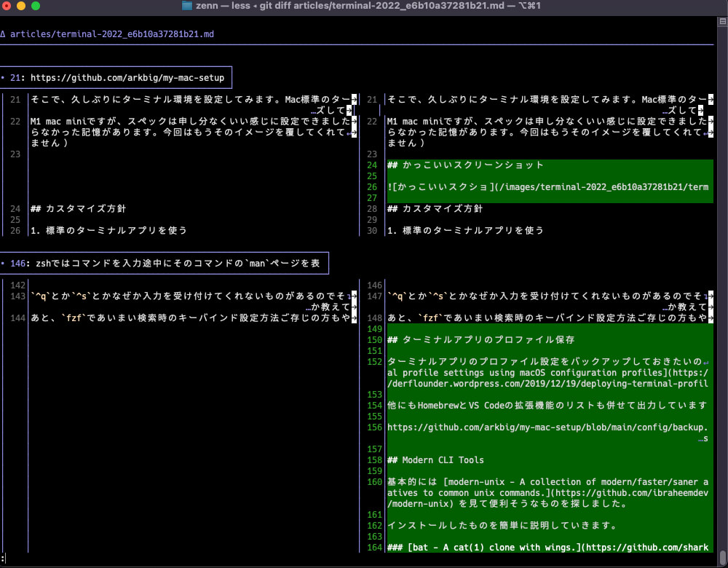The width and height of the screenshot is (728, 568).
Task: Click the file header articles/terminal-2022_e6b10a37281b21.md
Action: pos(112,34)
